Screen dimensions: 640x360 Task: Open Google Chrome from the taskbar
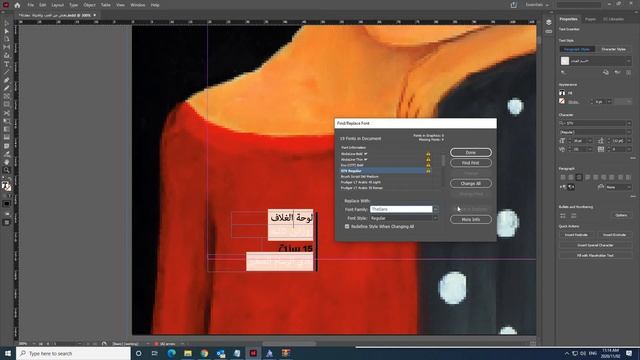[x=204, y=353]
